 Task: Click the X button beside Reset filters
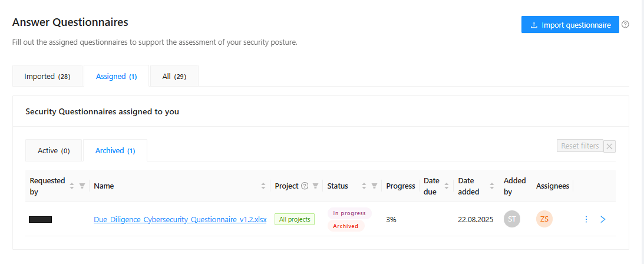(610, 146)
